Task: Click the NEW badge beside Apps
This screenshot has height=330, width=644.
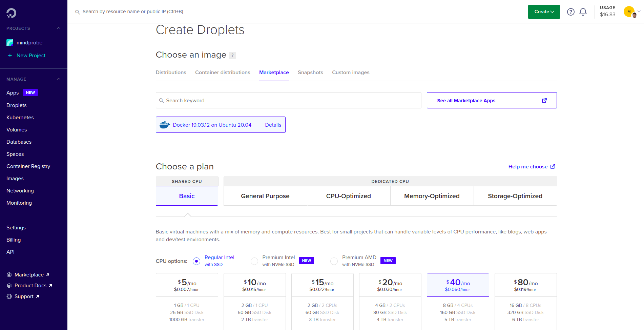Action: point(30,92)
